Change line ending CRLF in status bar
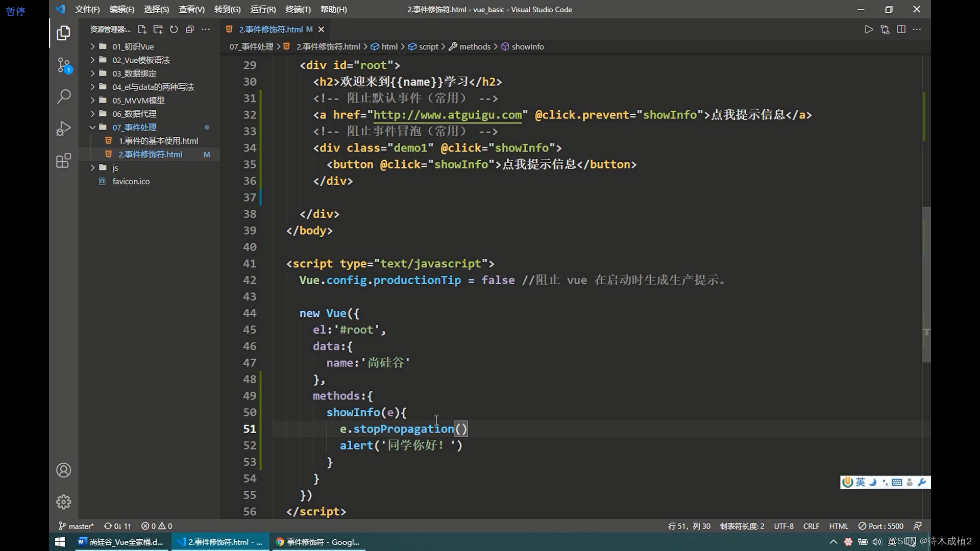Viewport: 980px width, 551px height. coord(811,526)
